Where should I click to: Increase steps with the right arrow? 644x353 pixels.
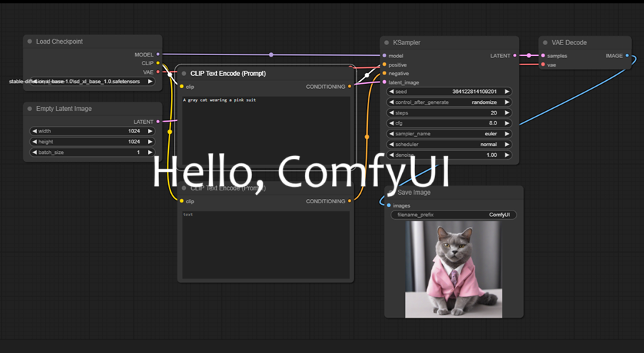[507, 112]
